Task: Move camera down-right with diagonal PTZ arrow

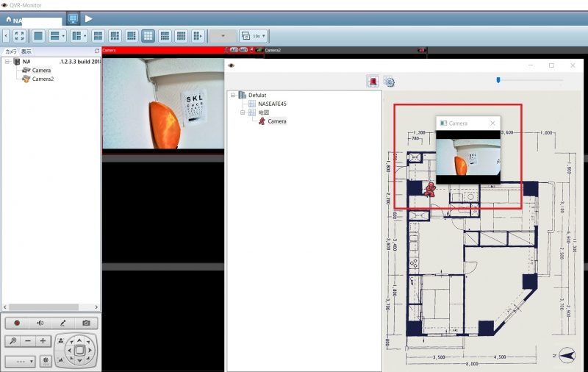Action: point(88,359)
